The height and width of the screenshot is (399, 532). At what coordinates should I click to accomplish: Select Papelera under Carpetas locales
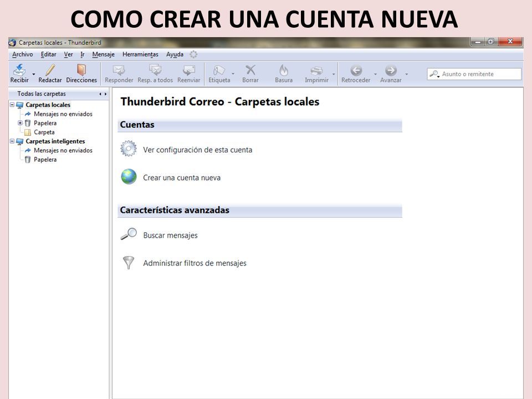click(45, 123)
